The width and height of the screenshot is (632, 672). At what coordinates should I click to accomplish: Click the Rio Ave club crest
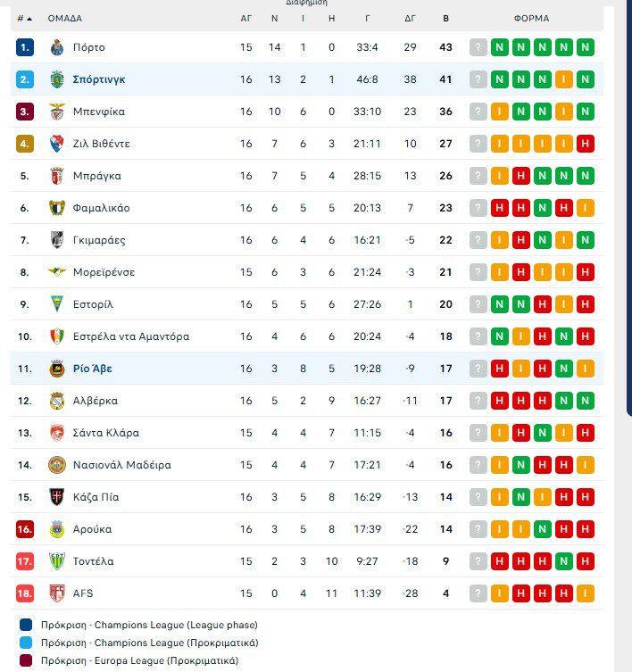[x=56, y=369]
